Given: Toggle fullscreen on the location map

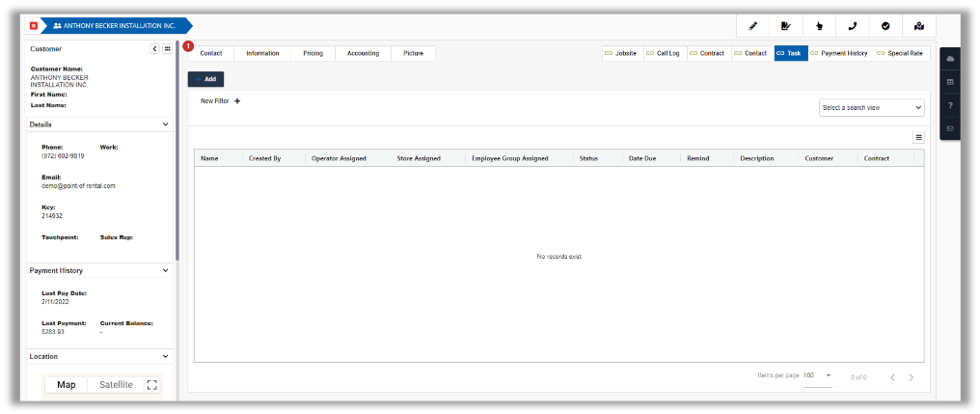Looking at the screenshot, I should tap(151, 385).
